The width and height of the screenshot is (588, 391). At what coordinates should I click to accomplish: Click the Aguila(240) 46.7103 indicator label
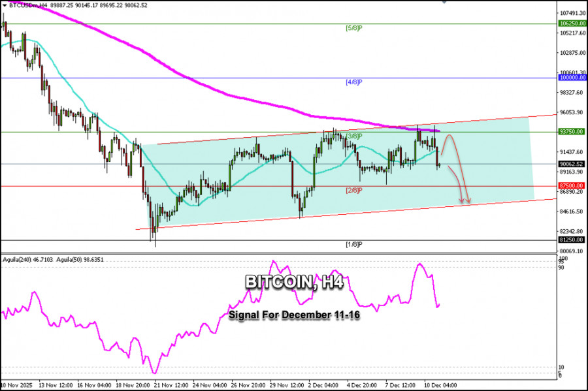pyautogui.click(x=28, y=260)
